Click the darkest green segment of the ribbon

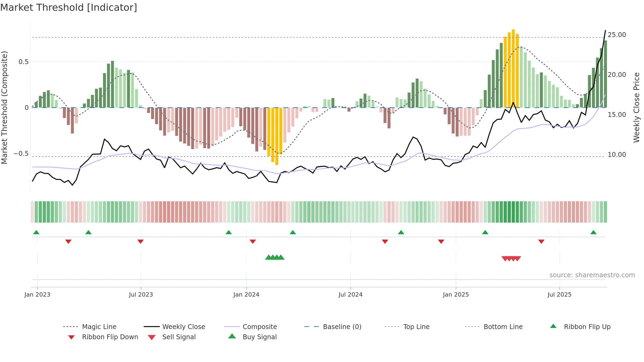tap(509, 212)
